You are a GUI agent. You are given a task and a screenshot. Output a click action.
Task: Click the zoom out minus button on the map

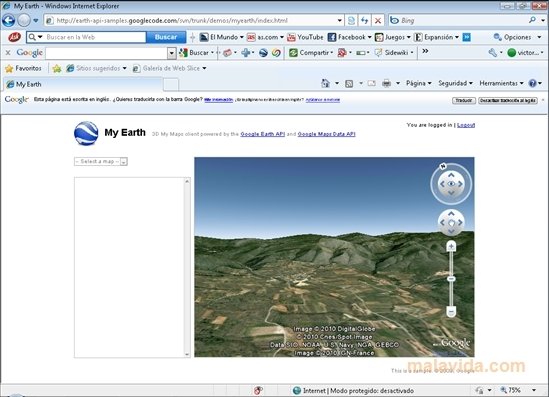click(x=451, y=311)
